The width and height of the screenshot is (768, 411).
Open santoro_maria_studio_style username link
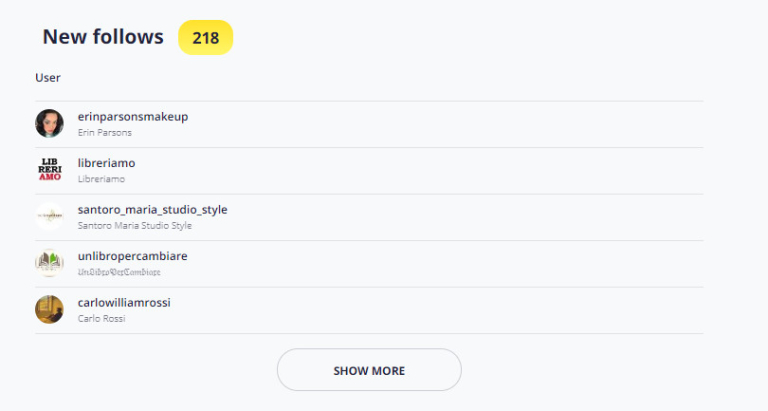point(152,210)
